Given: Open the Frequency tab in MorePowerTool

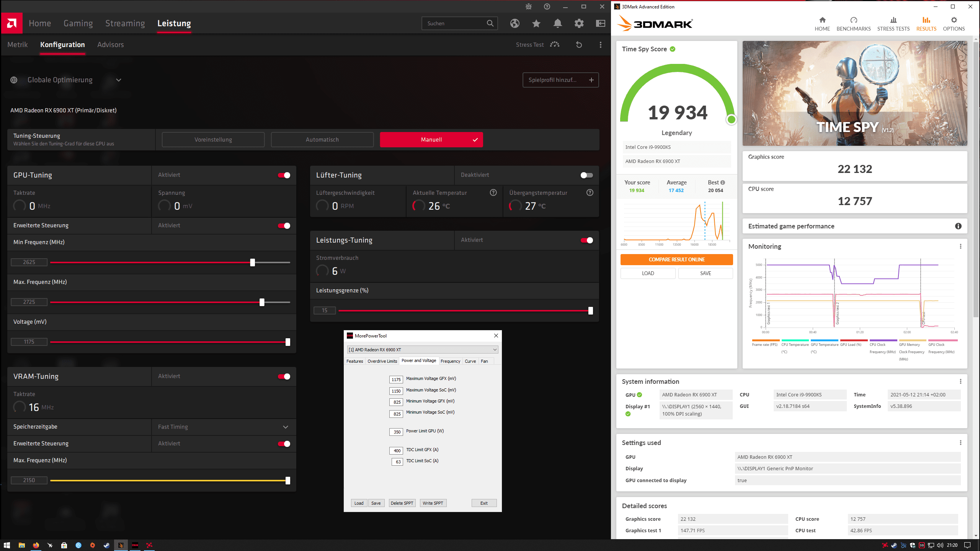Looking at the screenshot, I should tap(450, 361).
